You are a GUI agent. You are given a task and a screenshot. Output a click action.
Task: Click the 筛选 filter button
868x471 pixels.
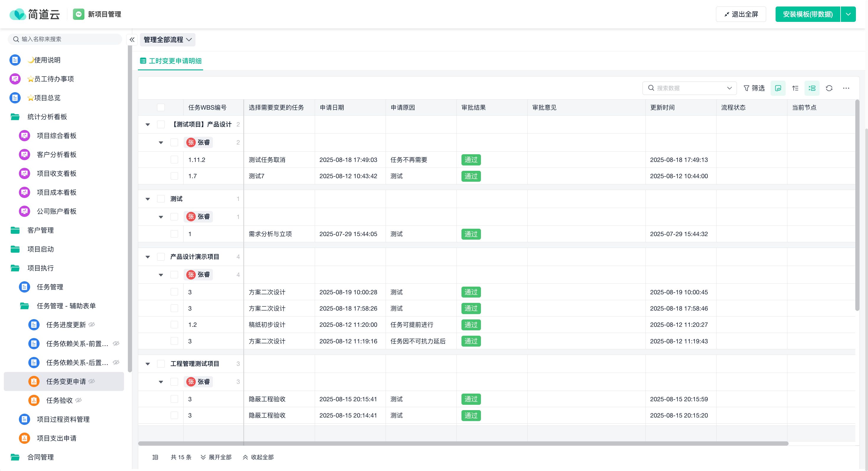pyautogui.click(x=754, y=88)
